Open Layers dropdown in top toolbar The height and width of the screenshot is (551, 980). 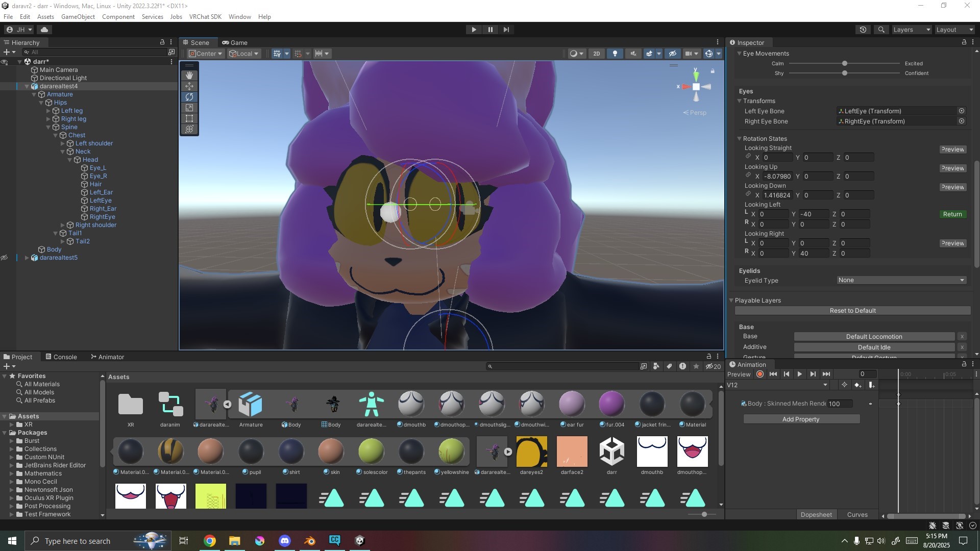point(912,30)
